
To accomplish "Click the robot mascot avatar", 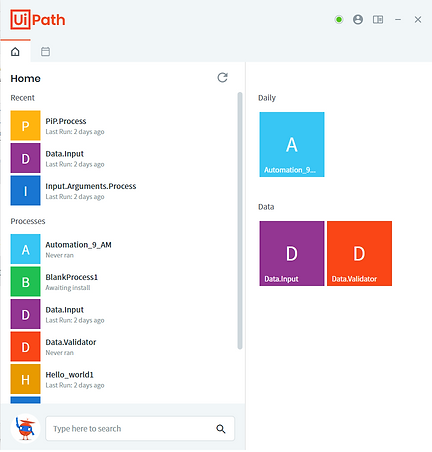I will [x=25, y=428].
